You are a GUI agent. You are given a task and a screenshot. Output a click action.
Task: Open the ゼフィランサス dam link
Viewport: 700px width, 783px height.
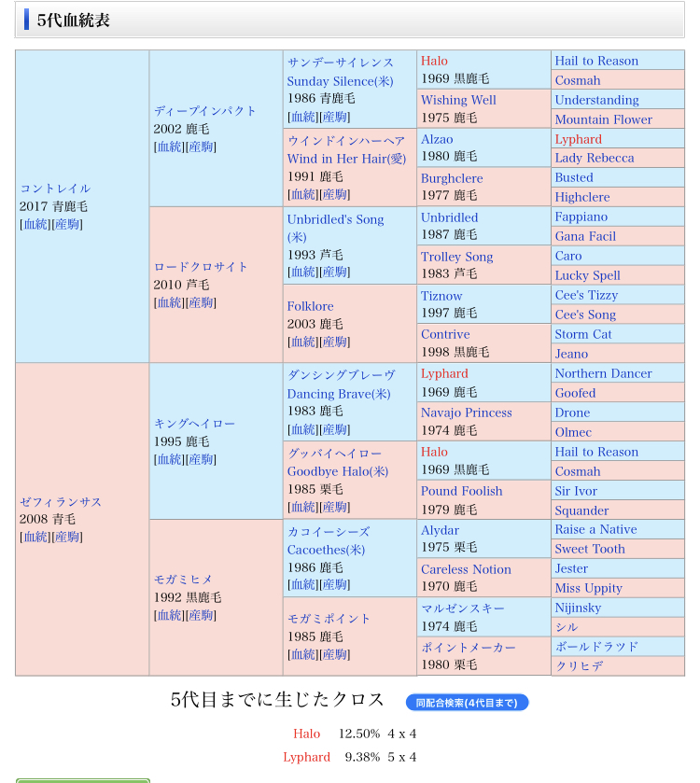[61, 501]
